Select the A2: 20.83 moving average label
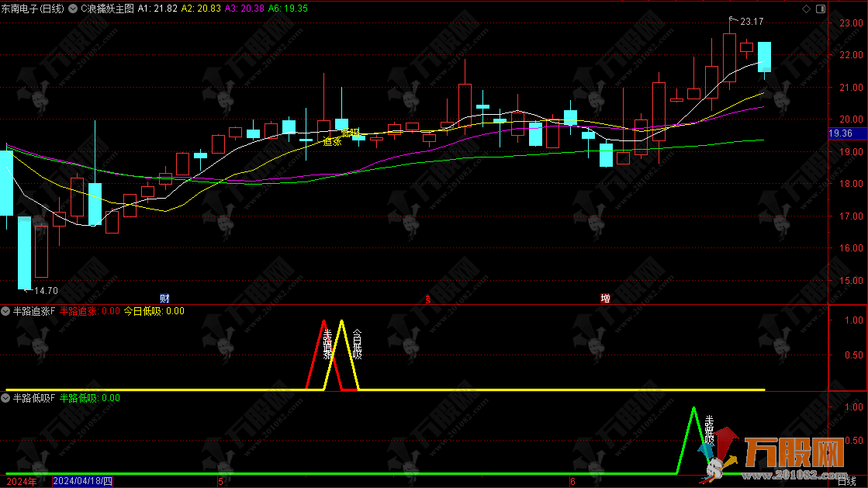Image resolution: width=868 pixels, height=488 pixels. 201,9
